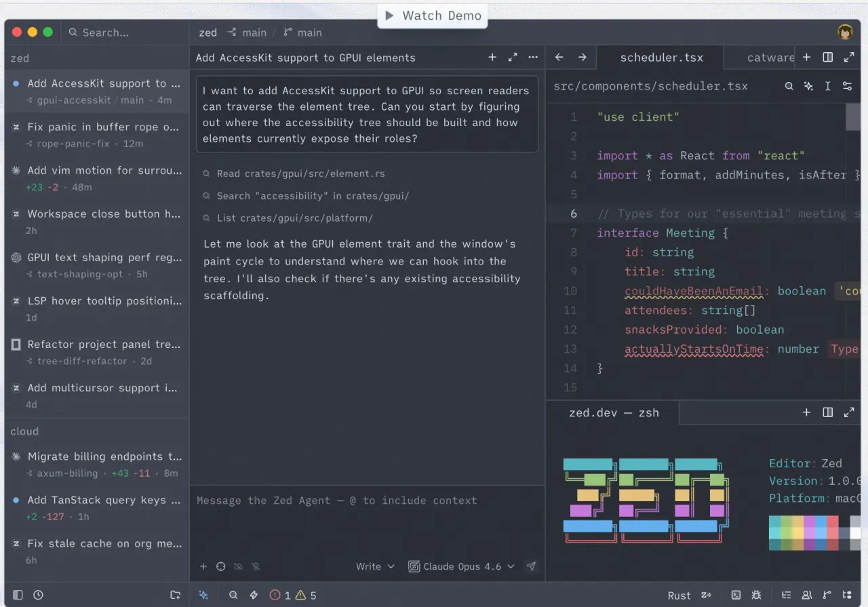Split the editor pane
Screen dimensions: 868x607
click(x=827, y=58)
